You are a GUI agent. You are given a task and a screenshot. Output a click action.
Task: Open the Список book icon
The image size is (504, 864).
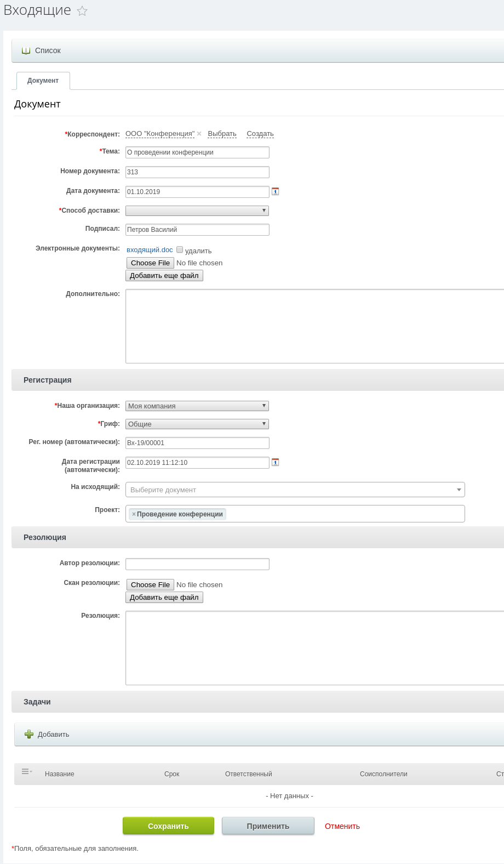click(26, 50)
